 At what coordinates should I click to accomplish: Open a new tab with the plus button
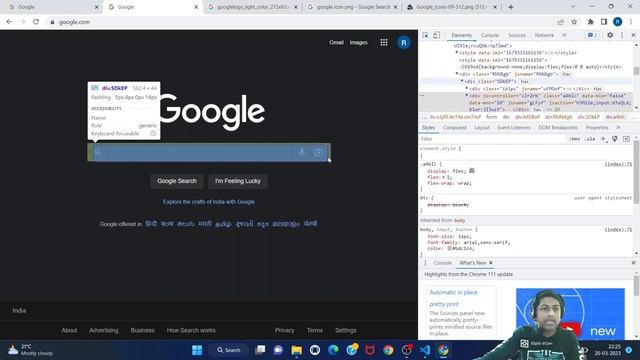point(511,7)
